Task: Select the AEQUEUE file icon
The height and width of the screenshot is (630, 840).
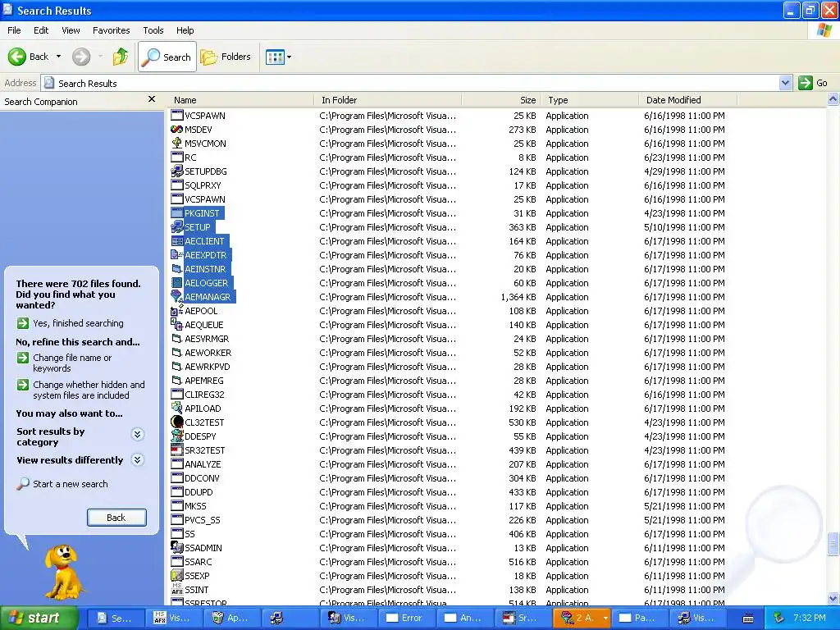Action: (177, 325)
